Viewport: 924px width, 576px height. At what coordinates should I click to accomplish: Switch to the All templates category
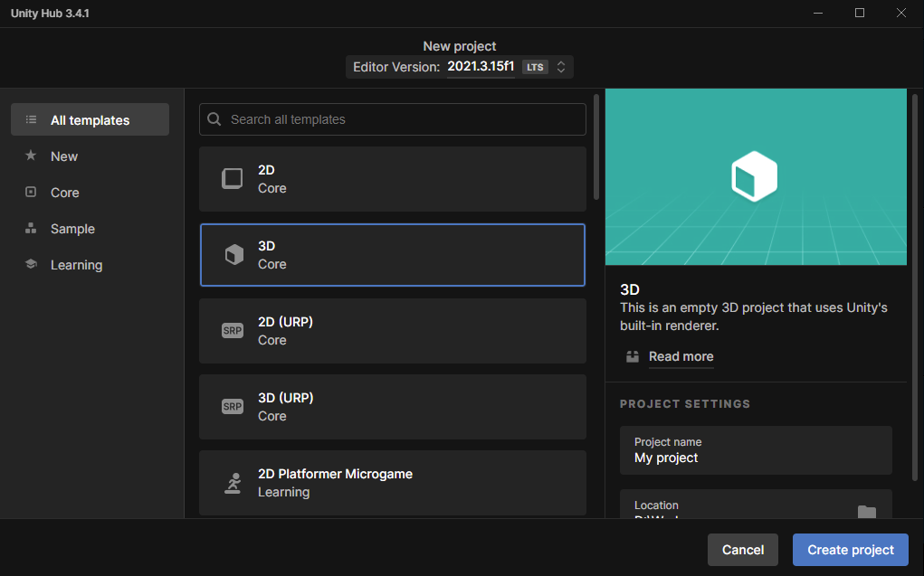[90, 119]
